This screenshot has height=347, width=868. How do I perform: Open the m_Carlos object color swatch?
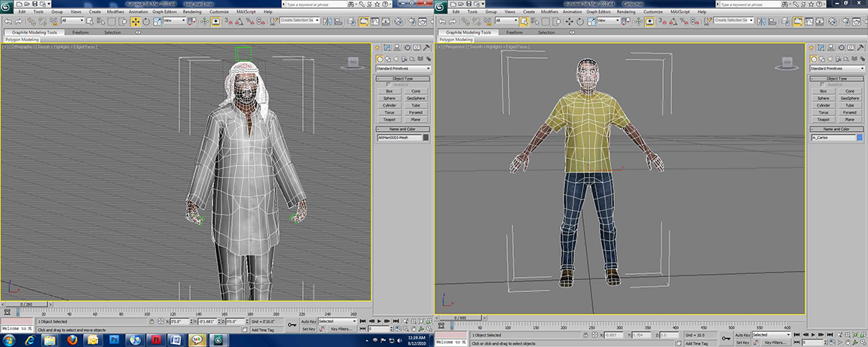tap(860, 138)
